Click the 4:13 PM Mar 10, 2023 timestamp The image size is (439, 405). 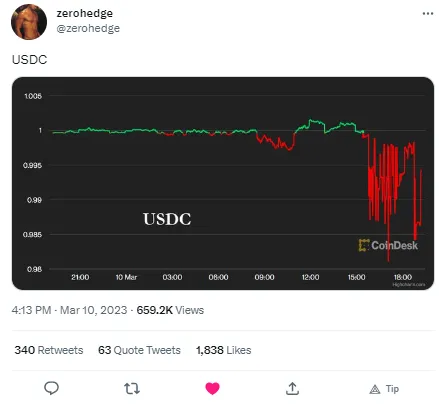coord(69,310)
